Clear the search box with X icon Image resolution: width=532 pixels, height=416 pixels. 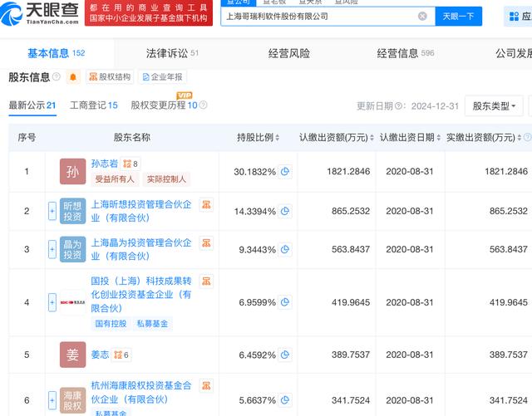[422, 16]
